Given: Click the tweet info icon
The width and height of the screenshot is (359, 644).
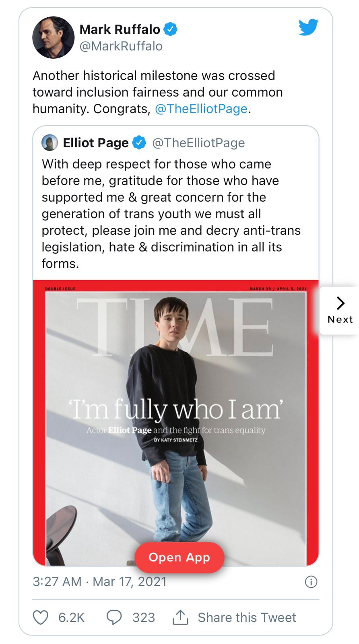Looking at the screenshot, I should tap(311, 582).
